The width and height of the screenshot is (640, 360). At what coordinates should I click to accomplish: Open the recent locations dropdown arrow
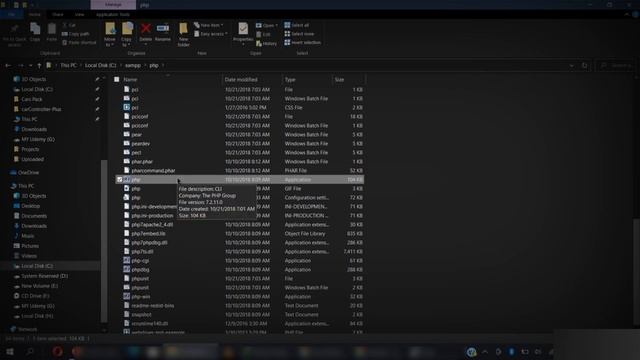point(31,65)
